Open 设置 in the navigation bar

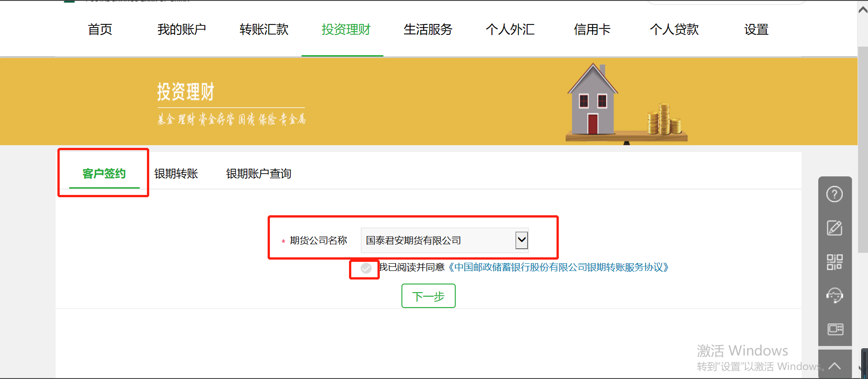coord(756,29)
